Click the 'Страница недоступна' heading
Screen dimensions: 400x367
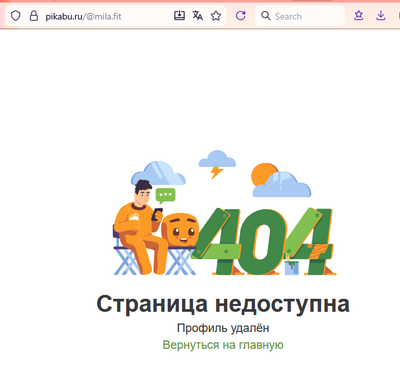point(223,304)
